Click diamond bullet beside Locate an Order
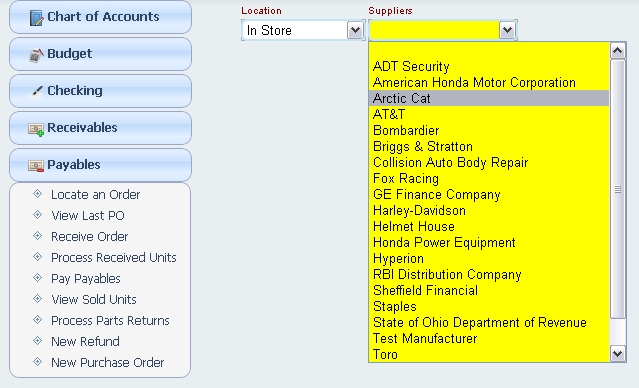This screenshot has width=639, height=388. tap(37, 194)
